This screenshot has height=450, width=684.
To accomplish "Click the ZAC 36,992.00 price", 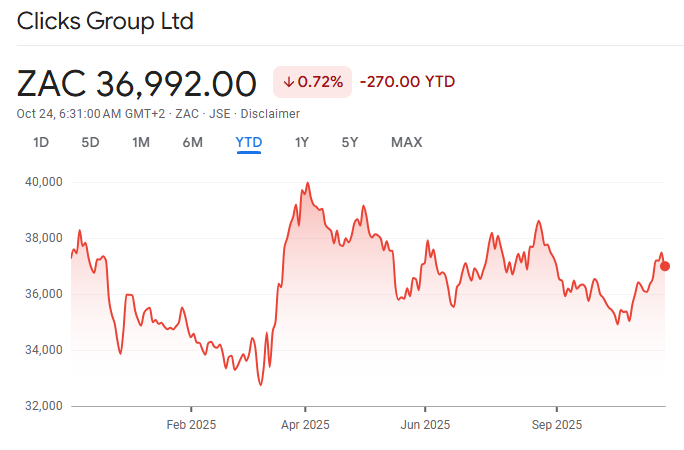I will pos(137,83).
